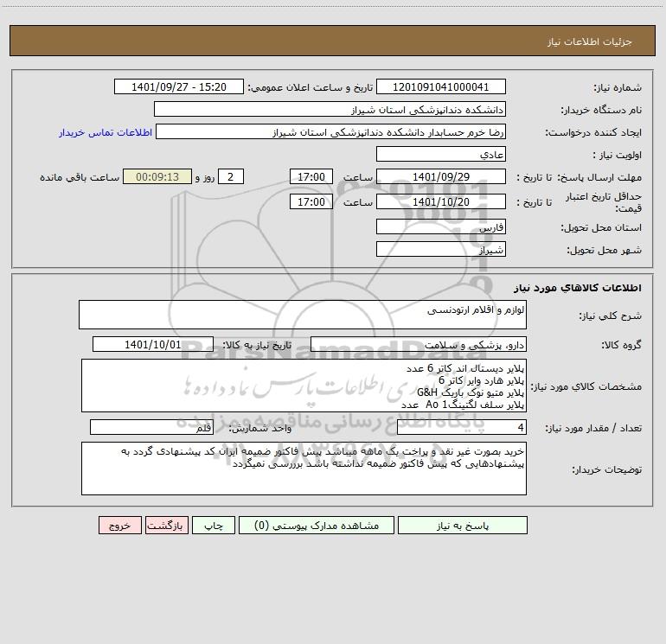This screenshot has height=644, width=666.
Task: Click the مشخصات کالای مورد نیاز text area
Action: click(304, 386)
